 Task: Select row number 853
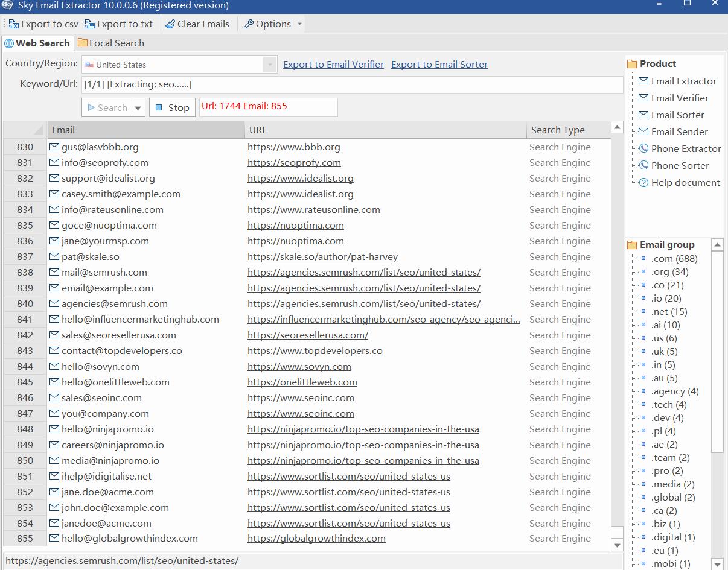[x=25, y=508]
